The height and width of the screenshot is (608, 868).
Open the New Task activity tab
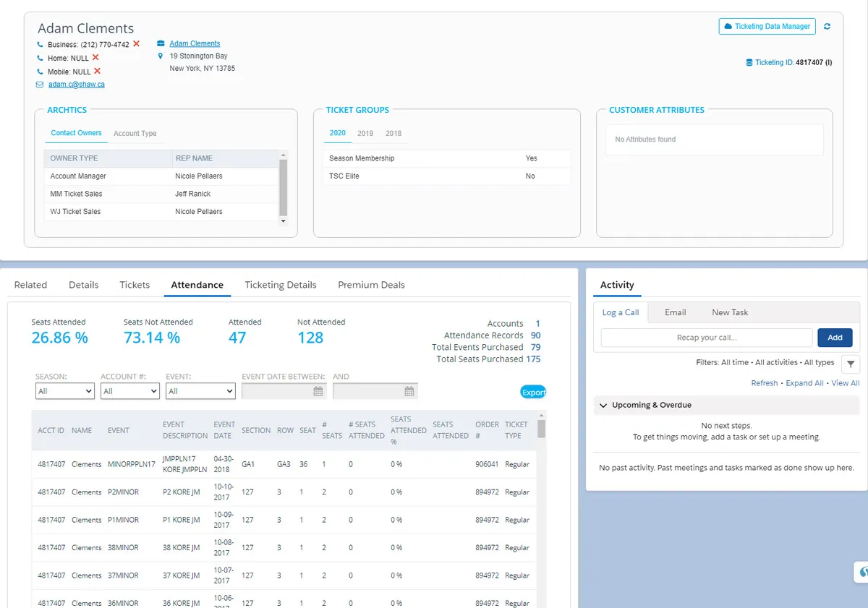point(730,312)
